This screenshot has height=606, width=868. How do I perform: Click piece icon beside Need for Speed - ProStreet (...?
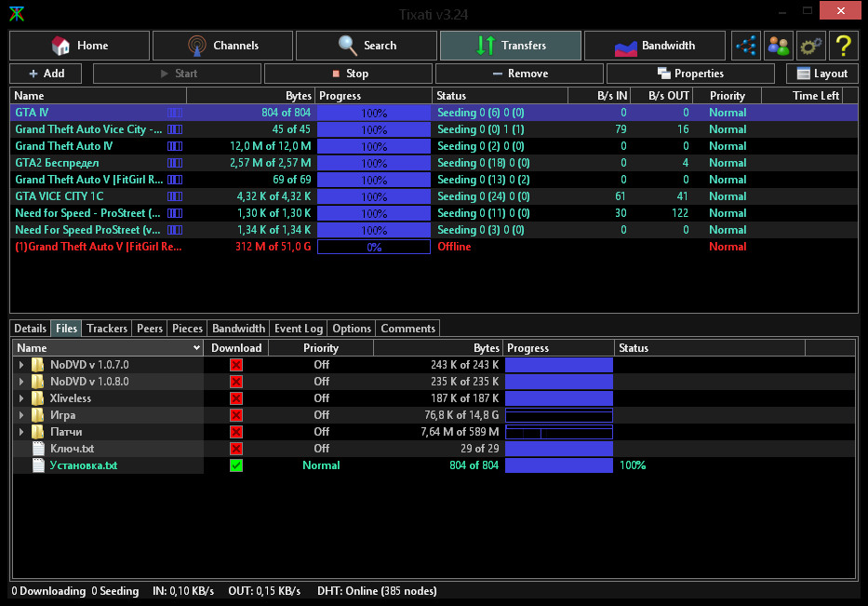pyautogui.click(x=175, y=213)
